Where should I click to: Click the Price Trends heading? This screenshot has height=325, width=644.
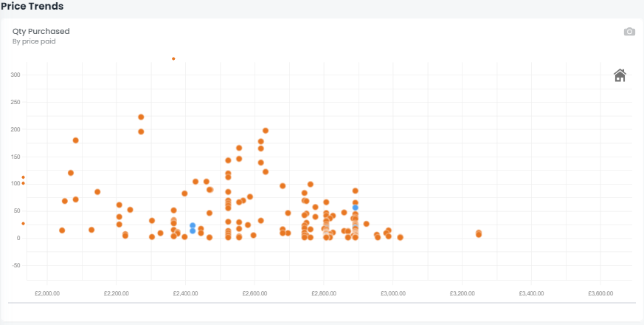click(32, 6)
